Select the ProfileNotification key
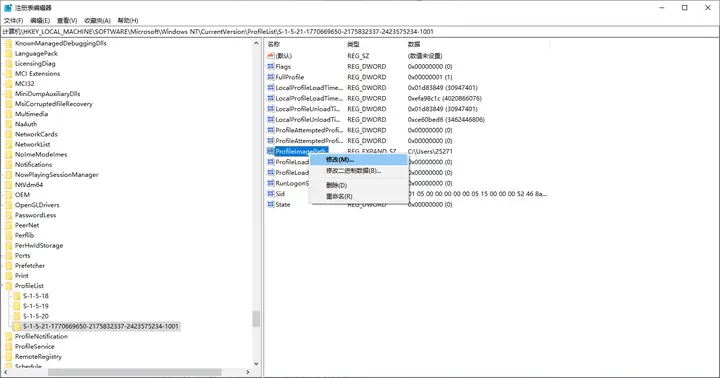Screen dimensions: 720x378 pos(41,336)
